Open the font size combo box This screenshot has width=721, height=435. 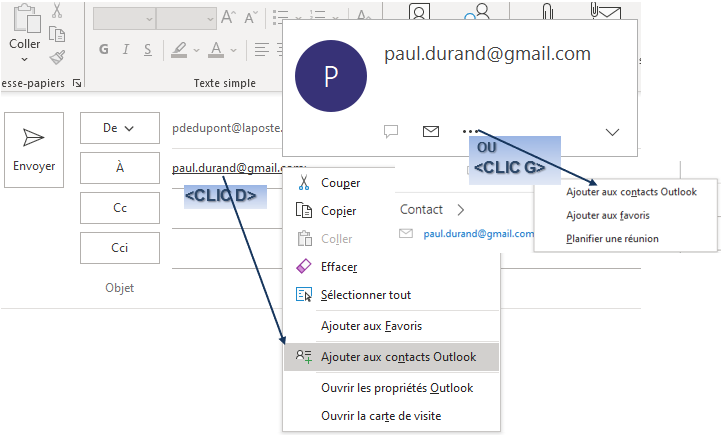pos(186,19)
